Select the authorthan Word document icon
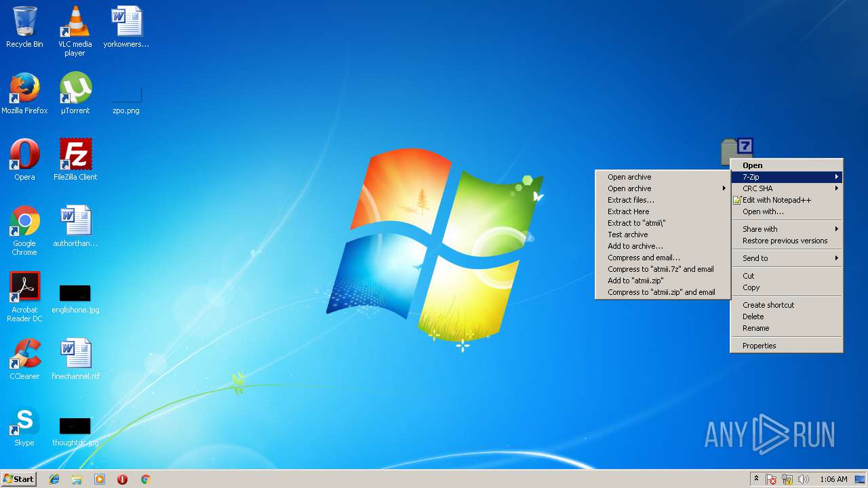This screenshot has width=868, height=488. (x=75, y=226)
